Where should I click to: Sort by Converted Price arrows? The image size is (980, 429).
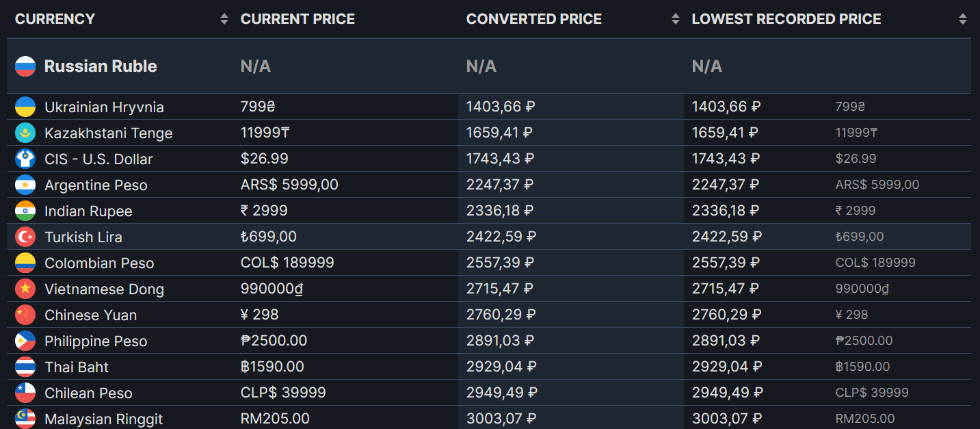coord(676,19)
